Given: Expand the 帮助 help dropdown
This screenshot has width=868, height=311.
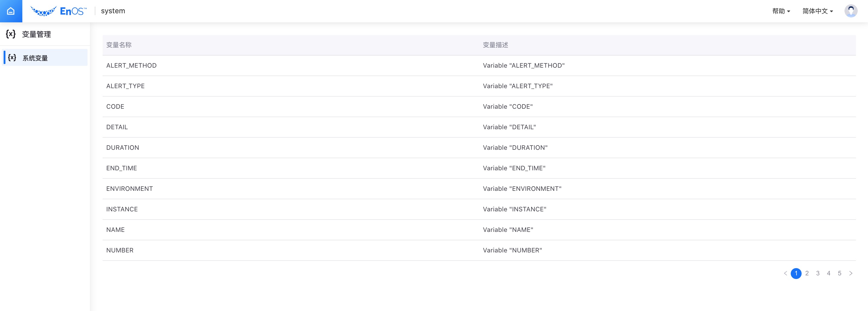Looking at the screenshot, I should (781, 11).
